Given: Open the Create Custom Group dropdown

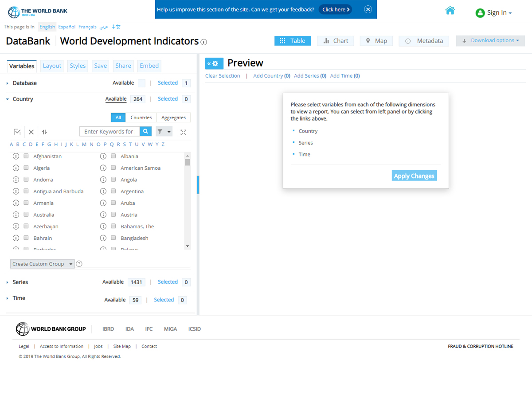Looking at the screenshot, I should tap(42, 264).
